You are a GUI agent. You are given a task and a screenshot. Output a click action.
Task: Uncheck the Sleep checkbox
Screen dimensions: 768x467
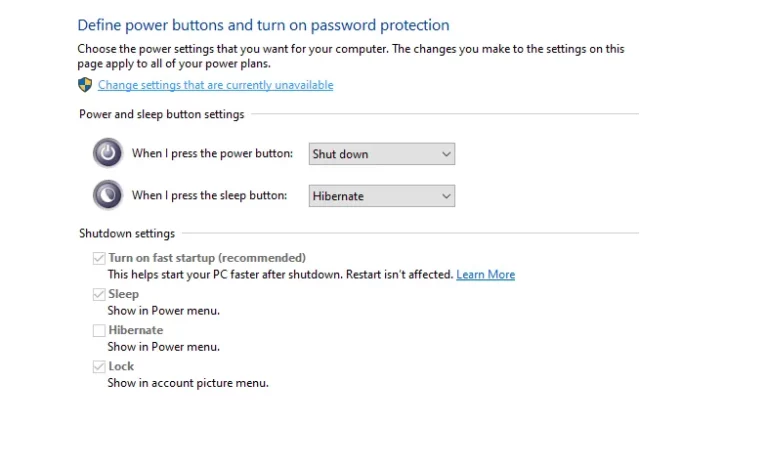point(99,295)
